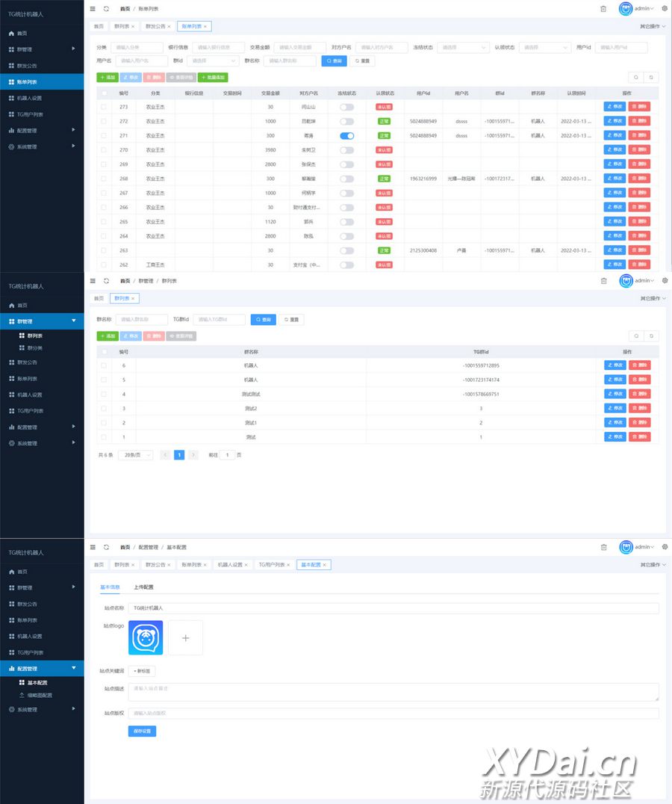Click the plus tile to upload site logo
Image resolution: width=672 pixels, height=804 pixels.
click(x=186, y=638)
